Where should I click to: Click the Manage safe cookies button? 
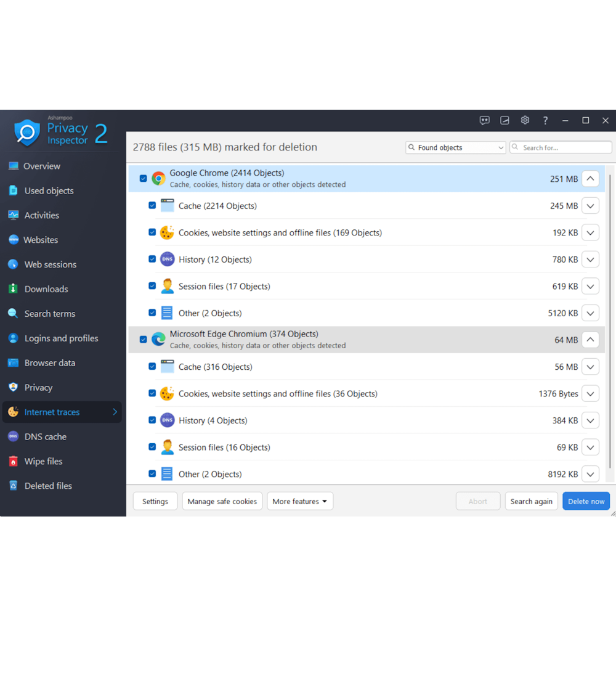222,501
